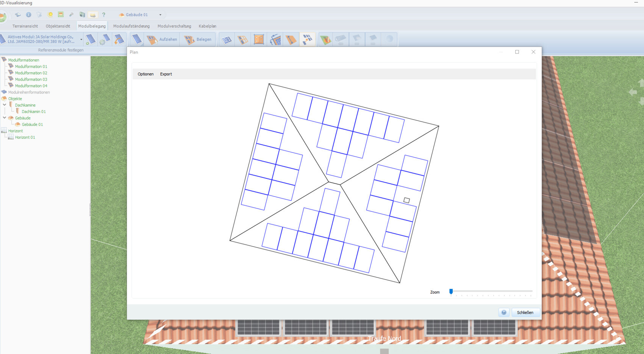Click the Schließen button
The width and height of the screenshot is (644, 354).
click(525, 312)
